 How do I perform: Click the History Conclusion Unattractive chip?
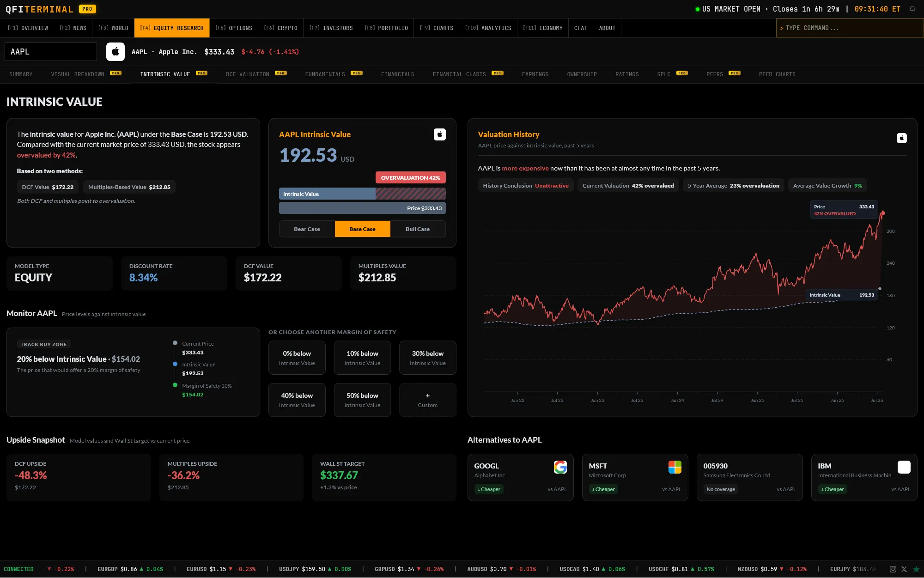[x=526, y=186]
